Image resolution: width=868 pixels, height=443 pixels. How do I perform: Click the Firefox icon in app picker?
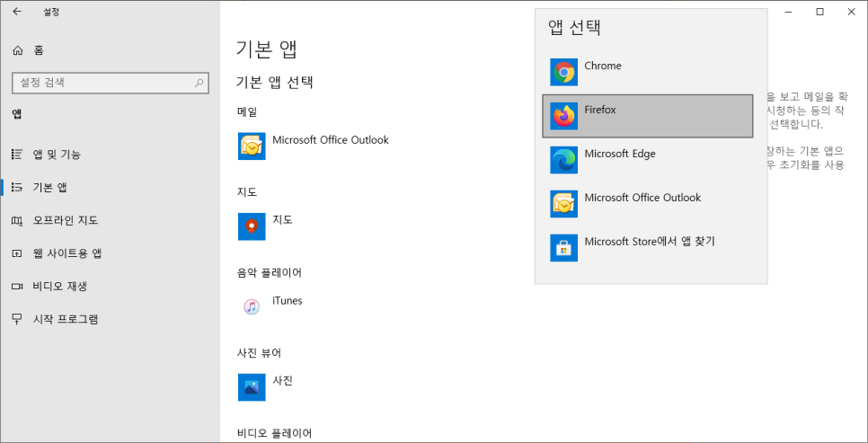coord(563,116)
